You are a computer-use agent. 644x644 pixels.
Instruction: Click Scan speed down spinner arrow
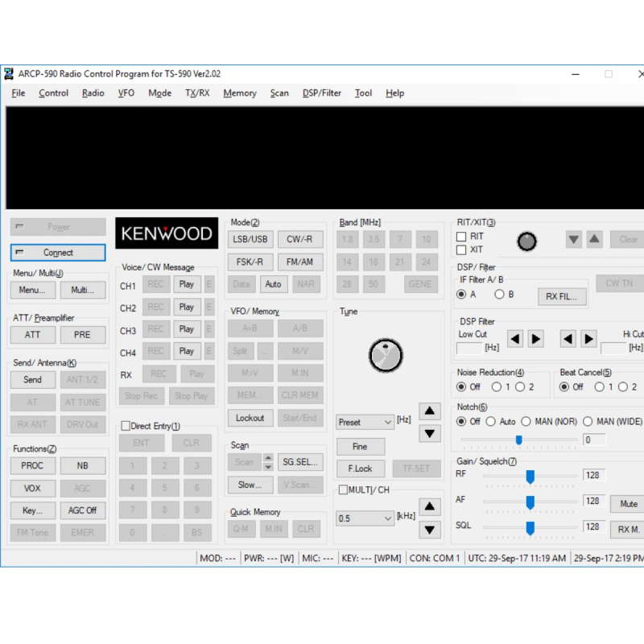(x=268, y=467)
